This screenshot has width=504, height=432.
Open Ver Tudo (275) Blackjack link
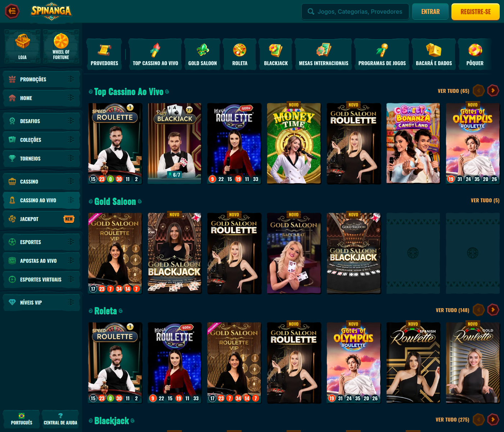pyautogui.click(x=453, y=419)
